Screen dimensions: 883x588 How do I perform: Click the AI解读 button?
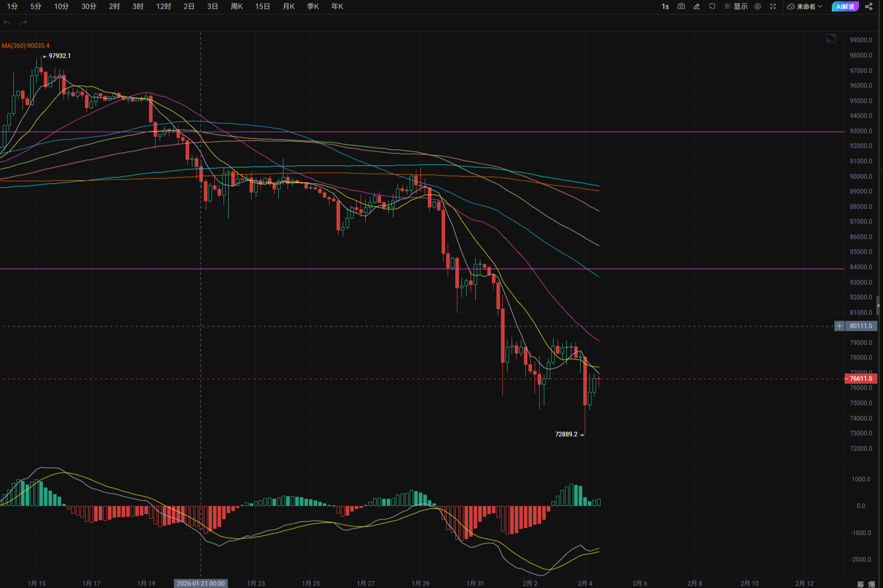tap(845, 7)
